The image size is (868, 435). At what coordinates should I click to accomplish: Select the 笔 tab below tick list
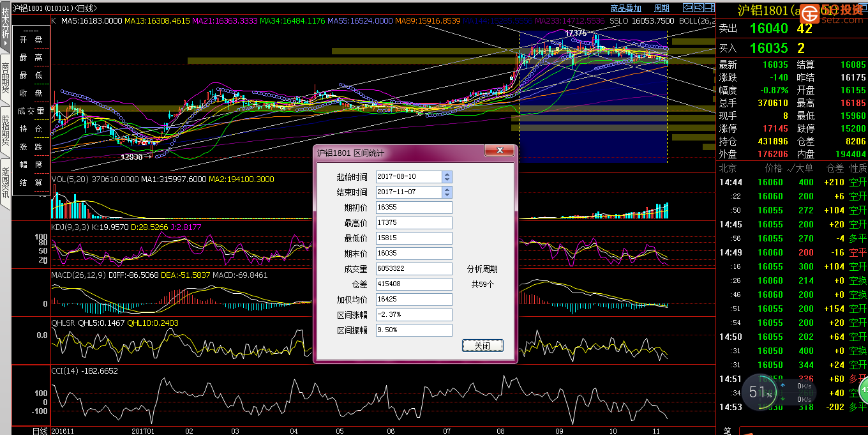click(x=727, y=431)
